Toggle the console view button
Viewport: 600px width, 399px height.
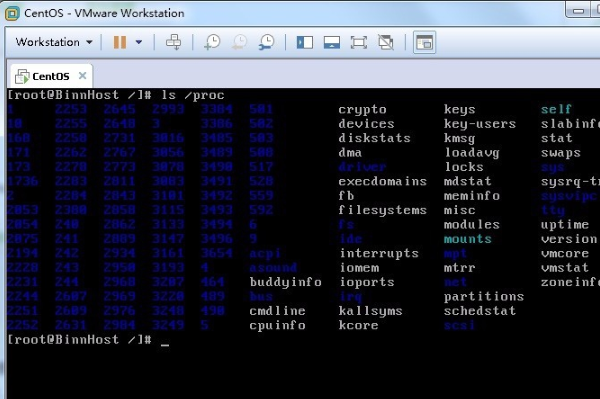424,42
